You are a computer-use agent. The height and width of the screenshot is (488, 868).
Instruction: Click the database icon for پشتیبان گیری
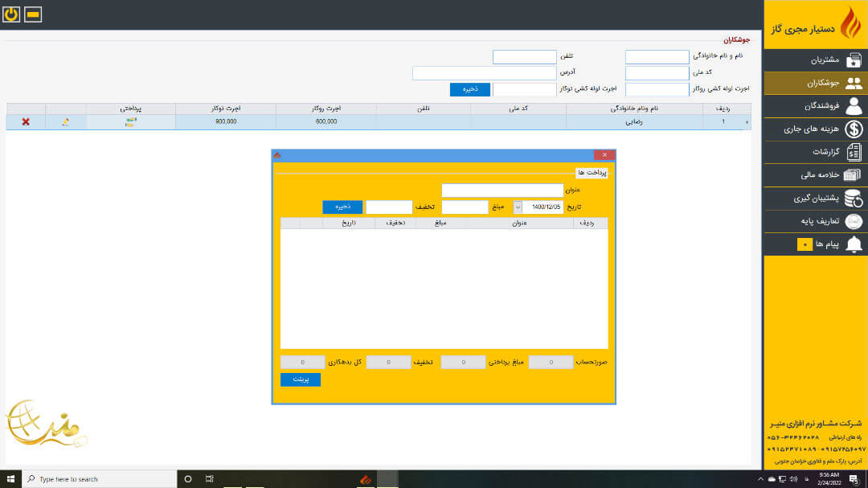tap(854, 198)
